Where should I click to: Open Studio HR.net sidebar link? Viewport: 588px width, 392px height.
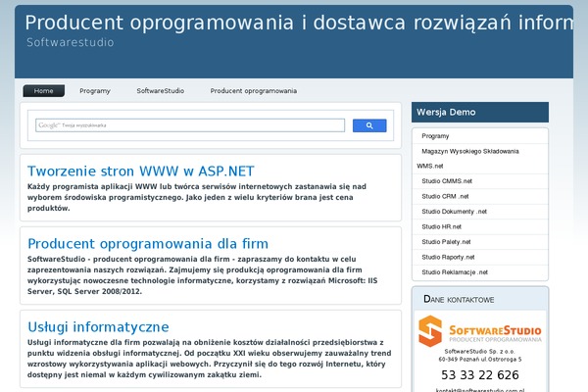click(441, 227)
